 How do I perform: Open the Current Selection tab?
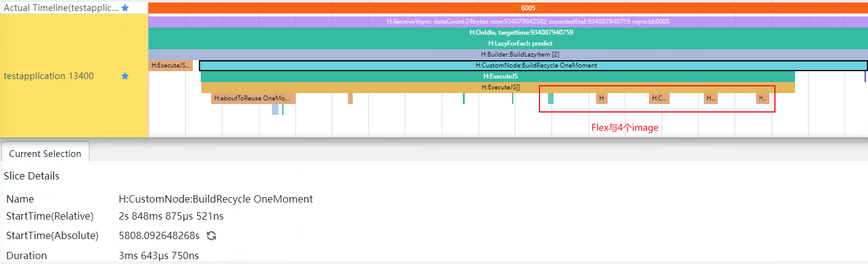(x=45, y=153)
